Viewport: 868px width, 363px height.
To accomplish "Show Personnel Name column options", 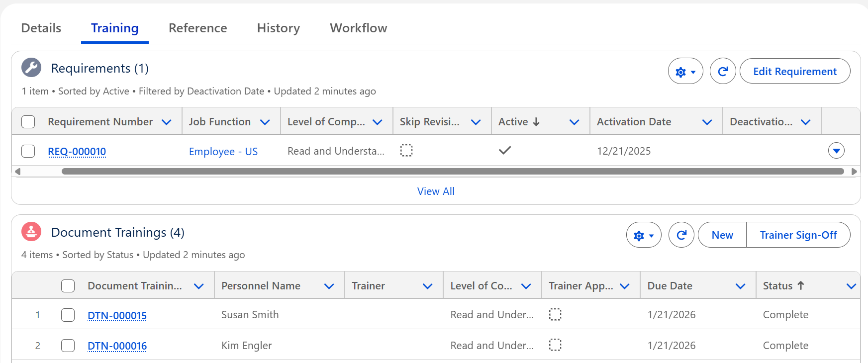I will pos(328,286).
